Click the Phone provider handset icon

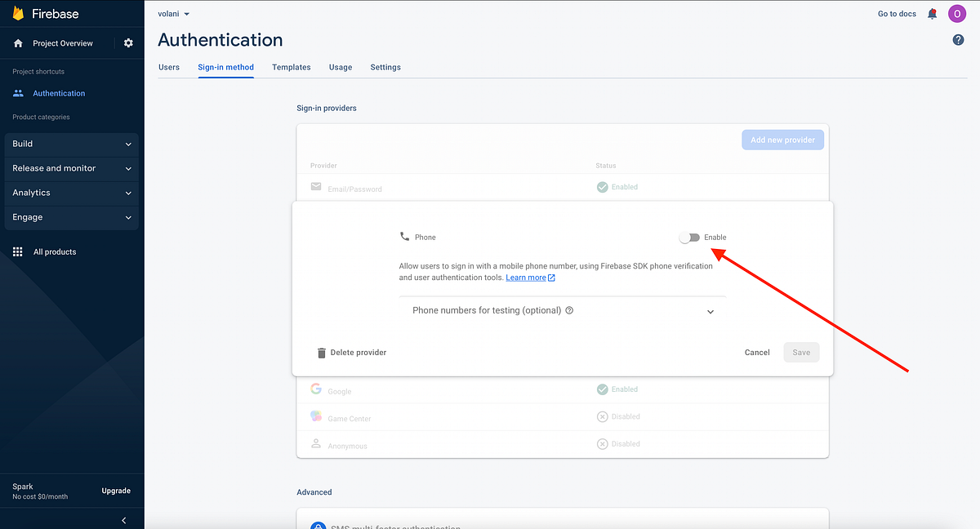pyautogui.click(x=405, y=237)
